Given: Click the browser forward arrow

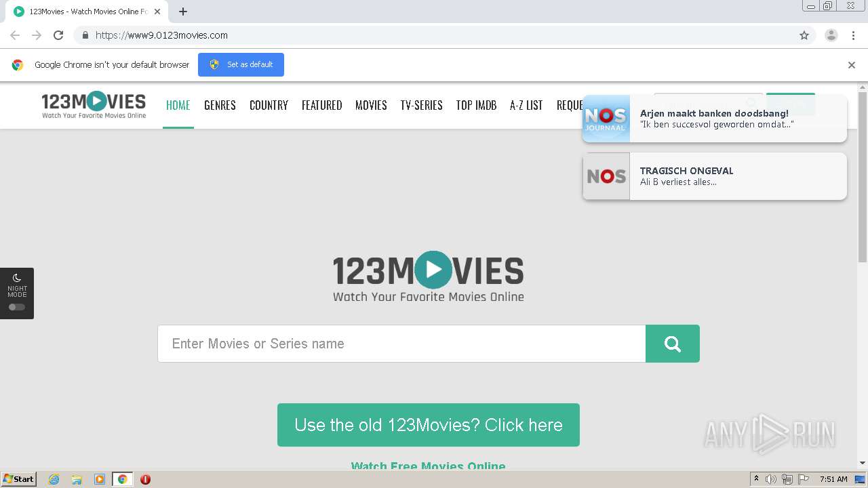Looking at the screenshot, I should tap(37, 35).
